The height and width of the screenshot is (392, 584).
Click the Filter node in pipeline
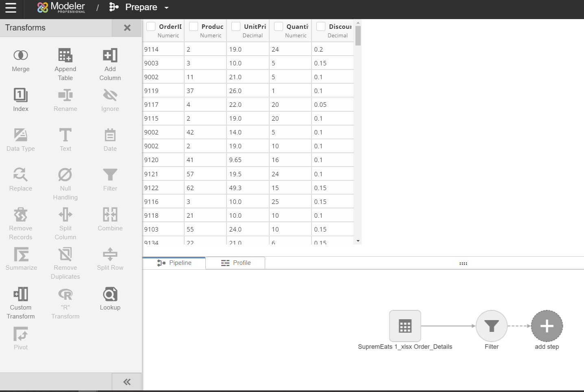click(492, 326)
